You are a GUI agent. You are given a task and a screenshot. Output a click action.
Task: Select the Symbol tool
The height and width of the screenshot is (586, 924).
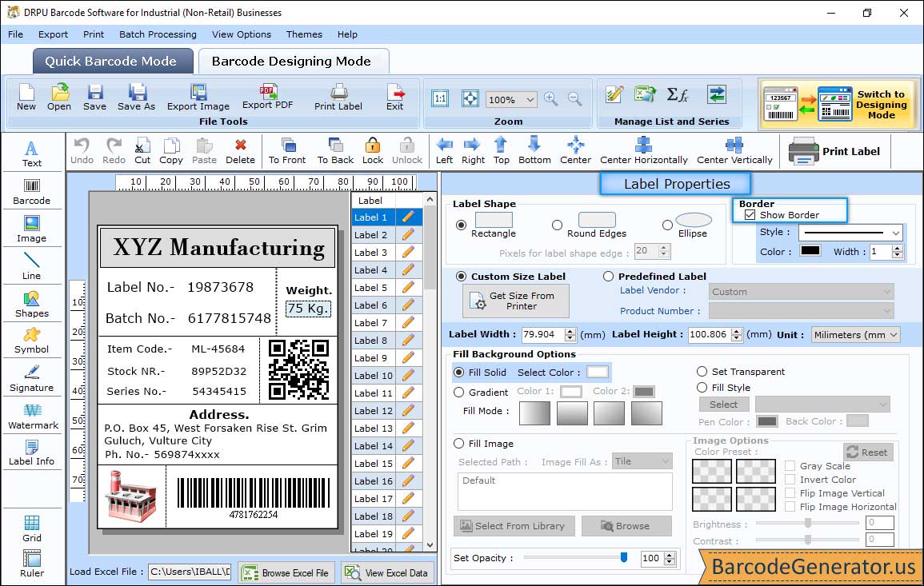coord(32,341)
